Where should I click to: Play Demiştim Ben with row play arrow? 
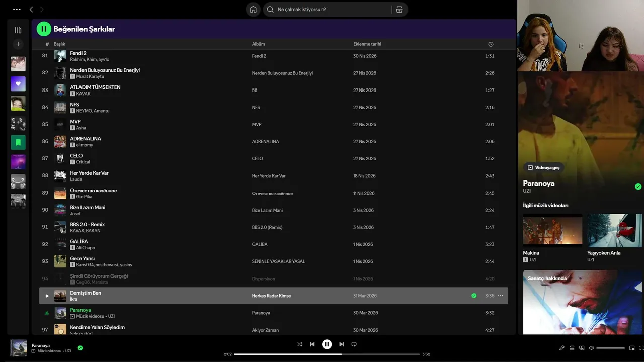(x=47, y=296)
